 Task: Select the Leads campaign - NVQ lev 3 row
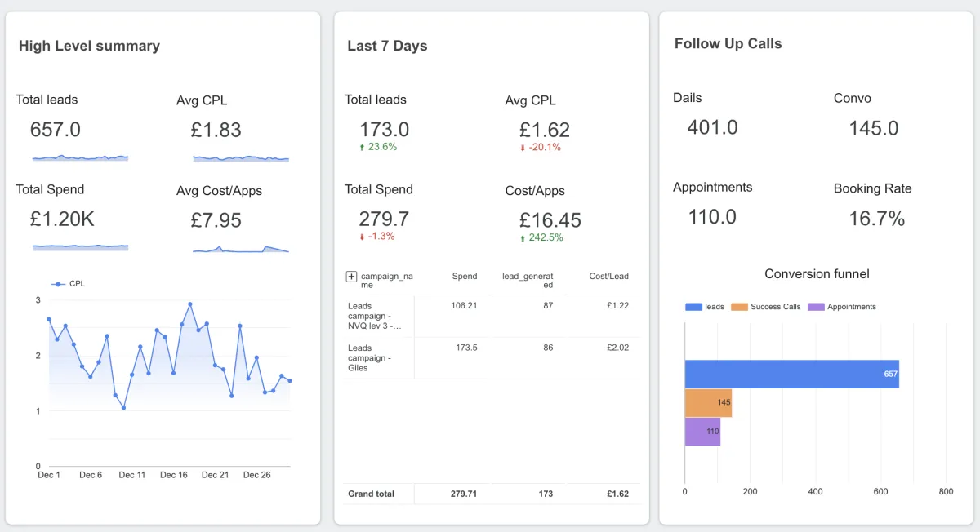click(x=492, y=316)
